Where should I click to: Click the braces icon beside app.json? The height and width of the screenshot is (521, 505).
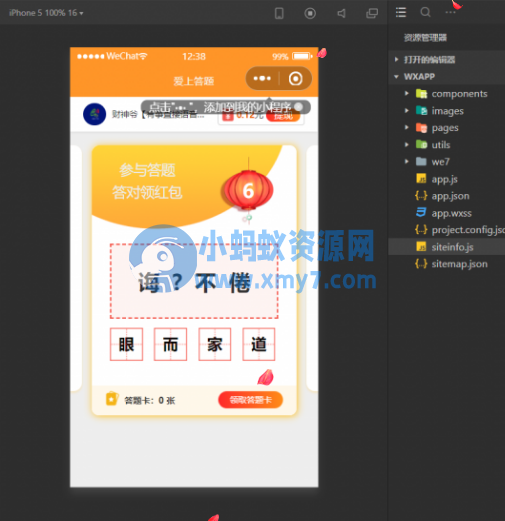(421, 196)
